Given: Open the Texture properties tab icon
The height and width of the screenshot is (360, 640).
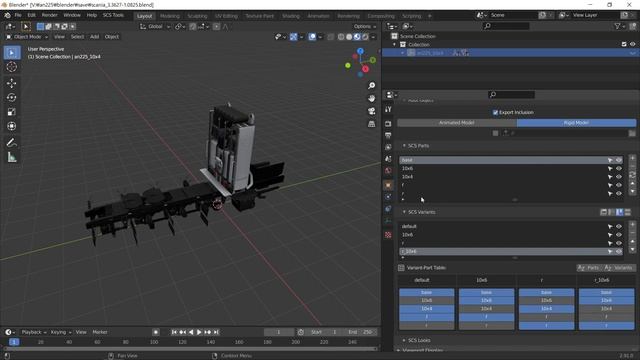Looking at the screenshot, I should click(x=388, y=235).
